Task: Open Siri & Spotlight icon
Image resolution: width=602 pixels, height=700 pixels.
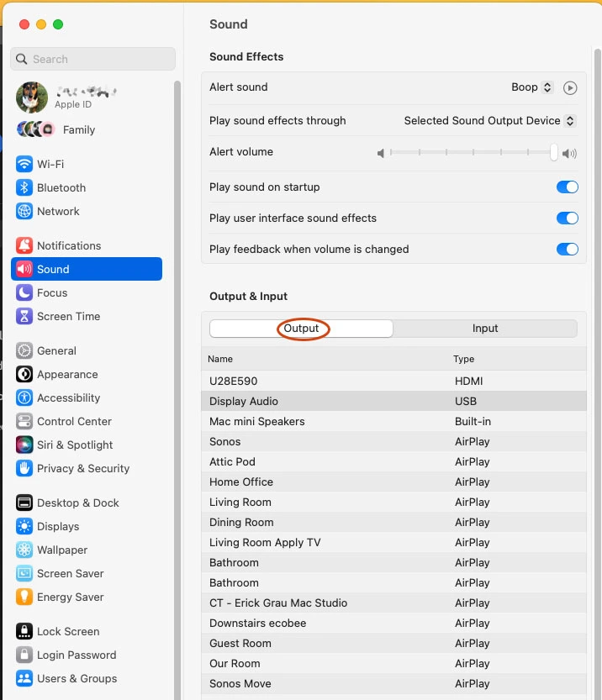Action: pyautogui.click(x=24, y=445)
